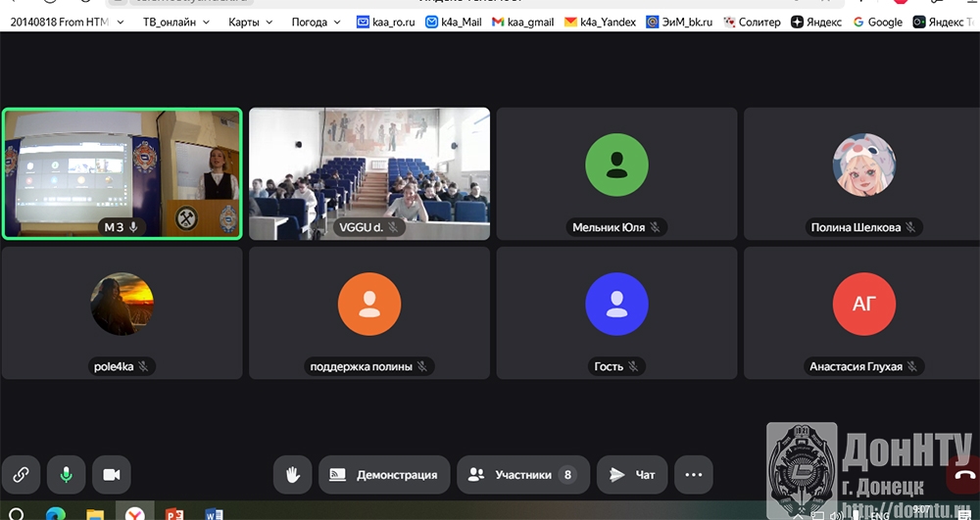Screen dimensions: 980x520
Task: Click Полина Шелкова's avatar tile
Action: pyautogui.click(x=863, y=173)
